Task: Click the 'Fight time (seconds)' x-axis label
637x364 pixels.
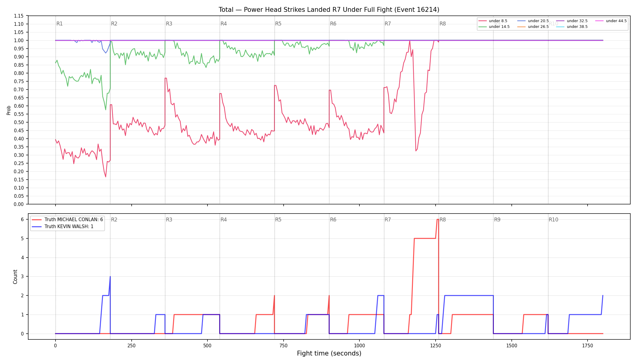Action: click(329, 353)
